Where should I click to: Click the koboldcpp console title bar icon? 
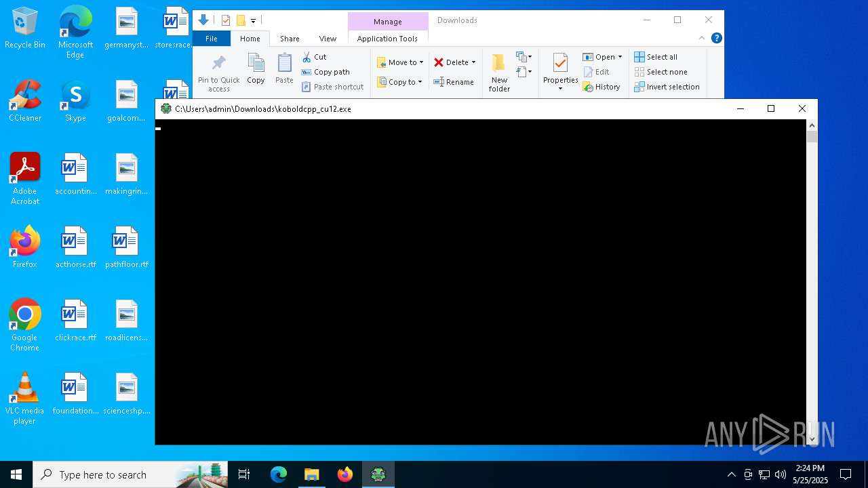pyautogui.click(x=166, y=108)
